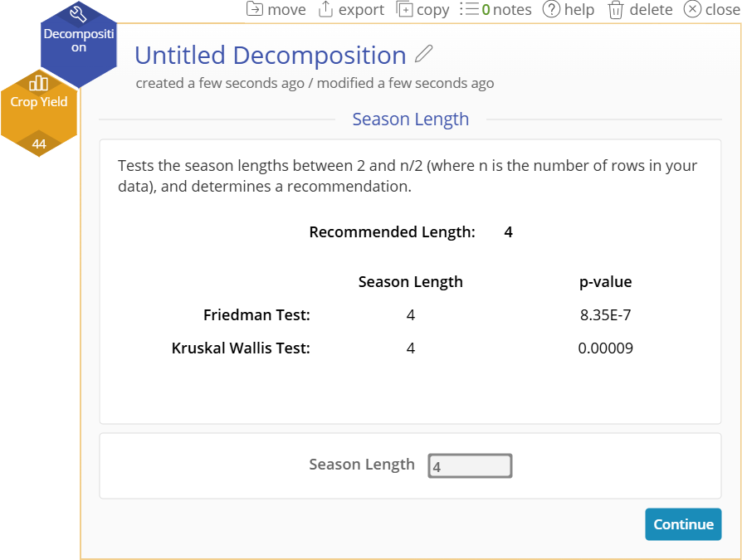This screenshot has height=560, width=742.
Task: Click the move label in toolbar
Action: (286, 9)
